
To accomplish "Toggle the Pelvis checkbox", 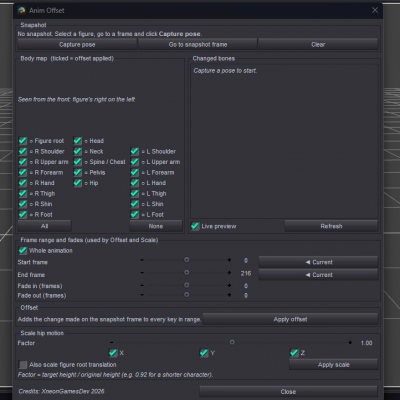I will [78, 172].
